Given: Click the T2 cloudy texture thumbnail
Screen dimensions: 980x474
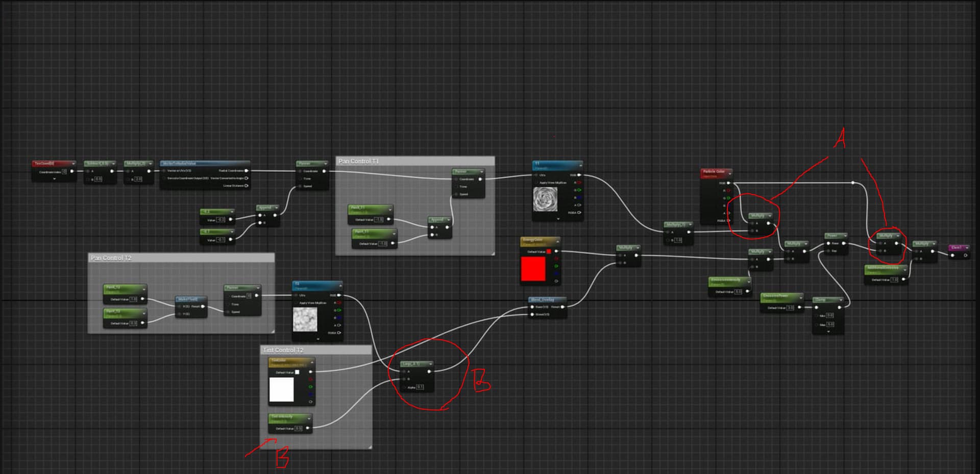Looking at the screenshot, I should point(305,319).
